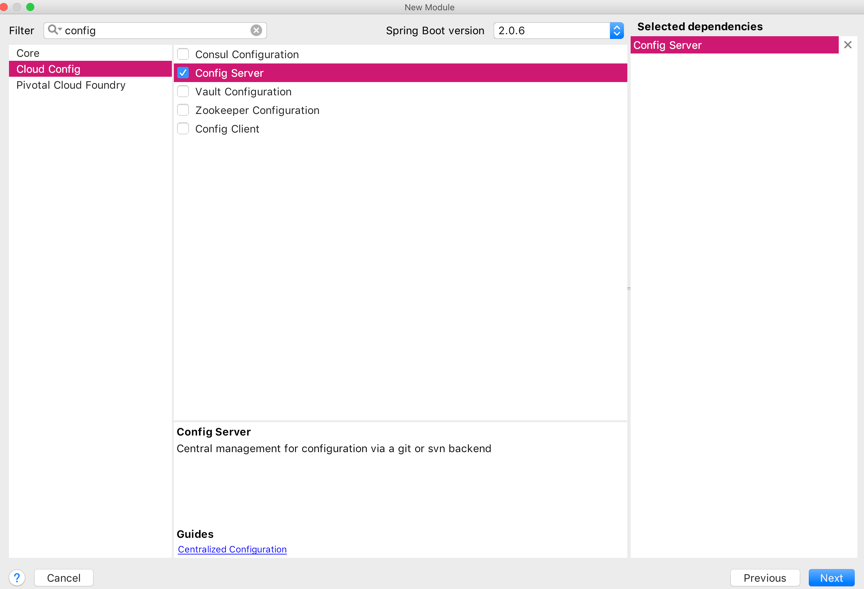
Task: Proceed with the Next button
Action: (831, 577)
